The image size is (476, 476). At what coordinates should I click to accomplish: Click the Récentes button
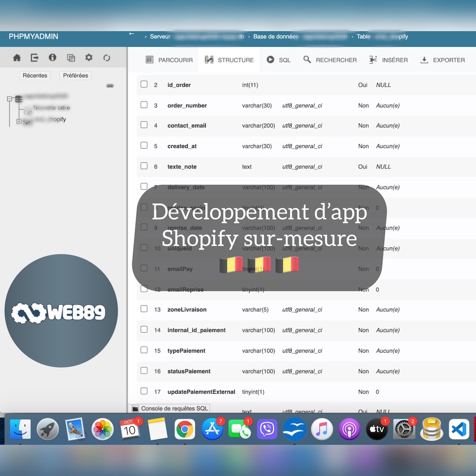35,75
